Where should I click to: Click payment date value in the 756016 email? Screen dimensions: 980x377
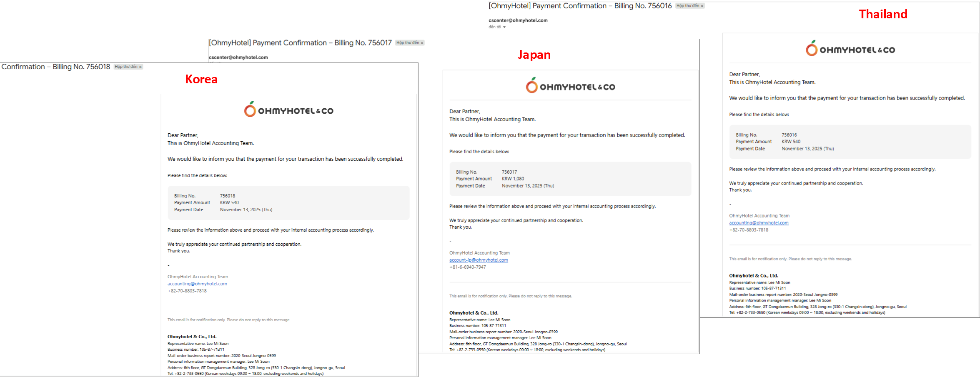[807, 149]
